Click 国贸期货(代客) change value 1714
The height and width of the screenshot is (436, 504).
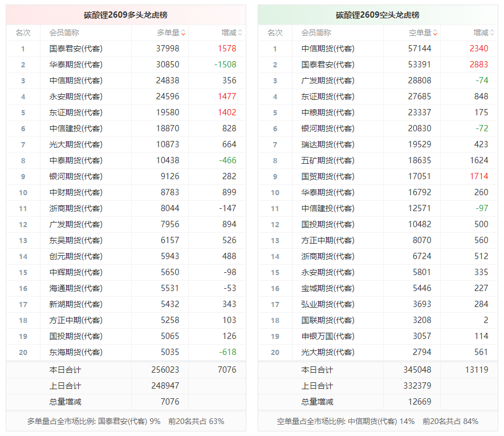tap(479, 176)
